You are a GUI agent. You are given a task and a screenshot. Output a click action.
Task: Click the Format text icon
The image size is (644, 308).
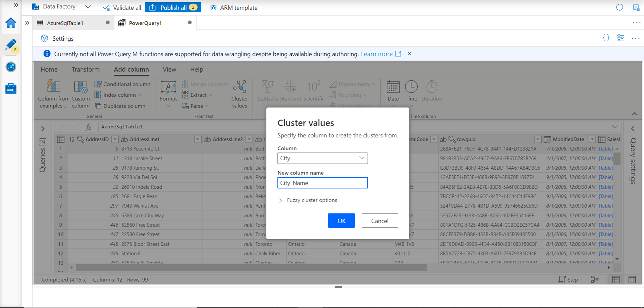(168, 87)
